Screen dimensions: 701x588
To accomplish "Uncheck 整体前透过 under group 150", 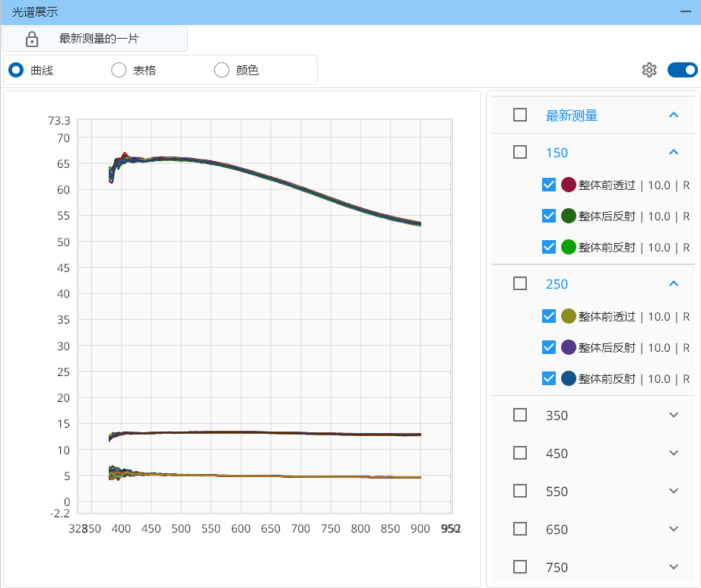I will (549, 185).
